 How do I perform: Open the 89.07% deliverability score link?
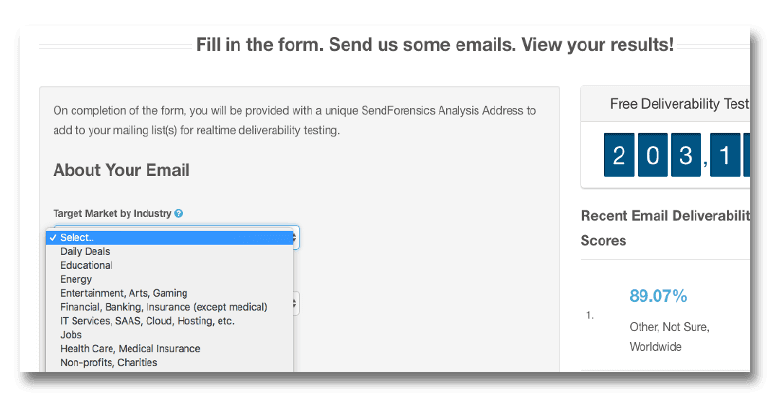658,296
